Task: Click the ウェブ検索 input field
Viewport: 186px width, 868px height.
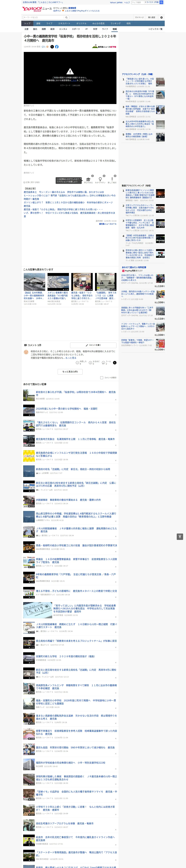Action: click(x=138, y=2)
